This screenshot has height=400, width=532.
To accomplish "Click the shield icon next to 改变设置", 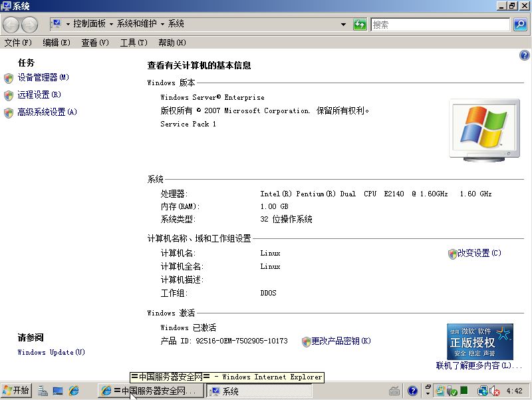I will 452,254.
